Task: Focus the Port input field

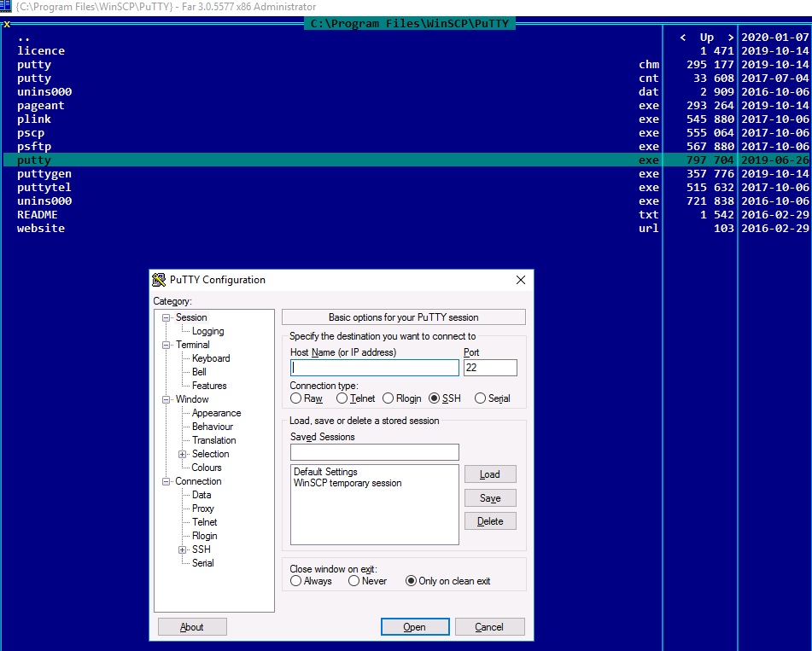Action: point(490,368)
